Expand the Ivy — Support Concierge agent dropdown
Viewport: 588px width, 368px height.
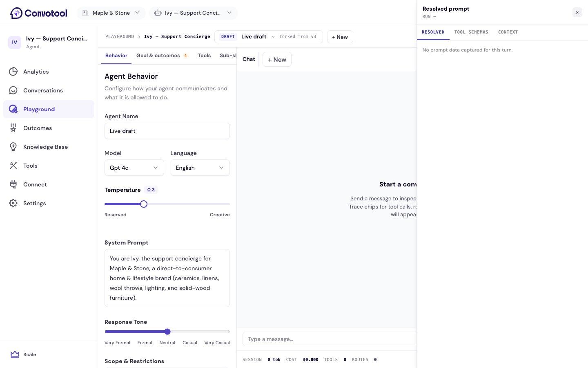click(x=193, y=13)
